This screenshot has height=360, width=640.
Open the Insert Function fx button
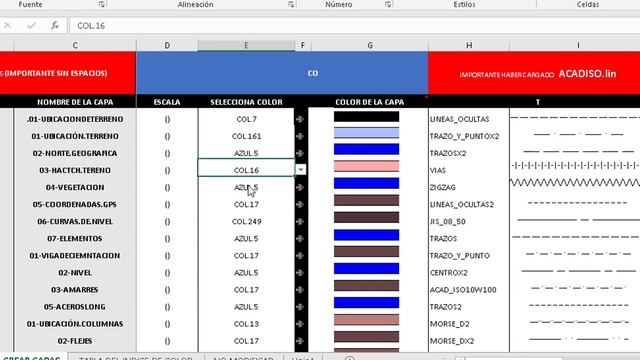click(x=55, y=25)
